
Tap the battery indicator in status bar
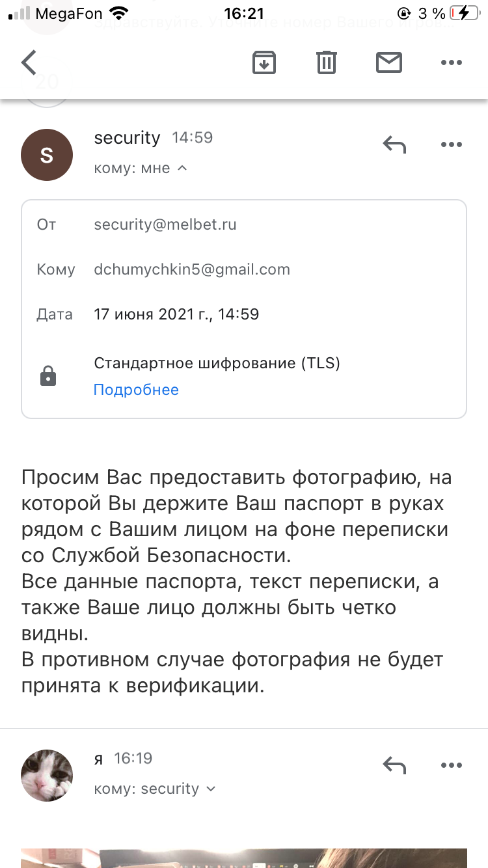click(466, 13)
